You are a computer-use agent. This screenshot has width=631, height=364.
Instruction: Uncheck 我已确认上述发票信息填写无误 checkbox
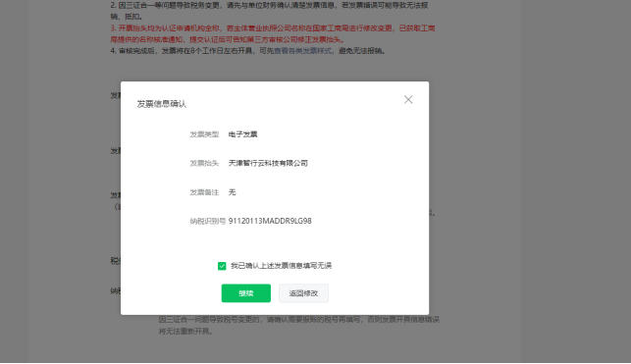(x=222, y=266)
